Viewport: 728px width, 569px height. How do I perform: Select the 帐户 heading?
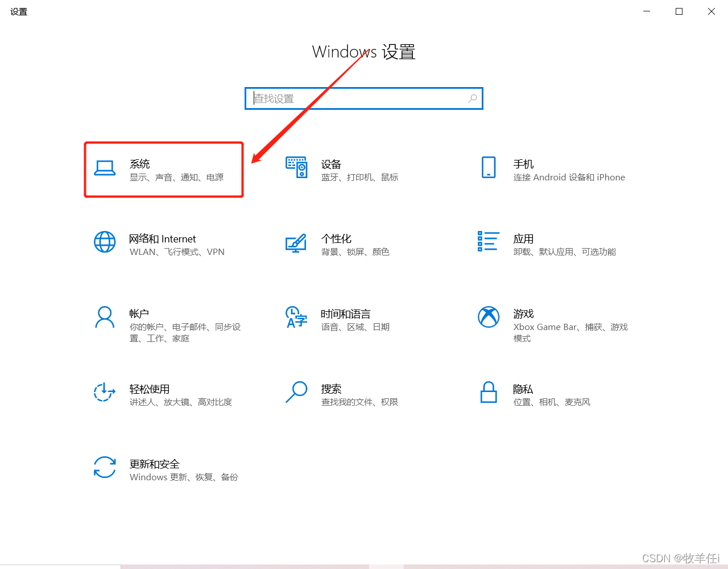point(139,314)
